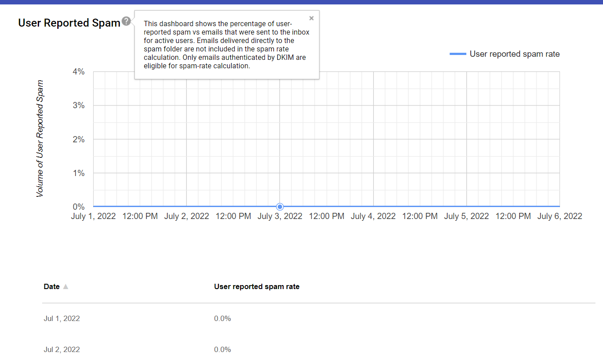The width and height of the screenshot is (603, 364).
Task: Click the 2% y-axis label
Action: pyautogui.click(x=79, y=139)
